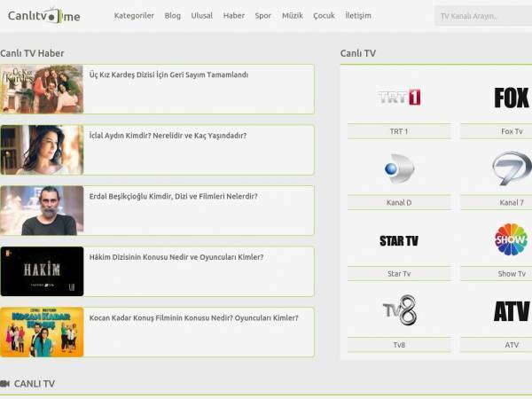This screenshot has height=399, width=532.
Task: Click the camera icon beside CANLI TV
Action: (4, 384)
